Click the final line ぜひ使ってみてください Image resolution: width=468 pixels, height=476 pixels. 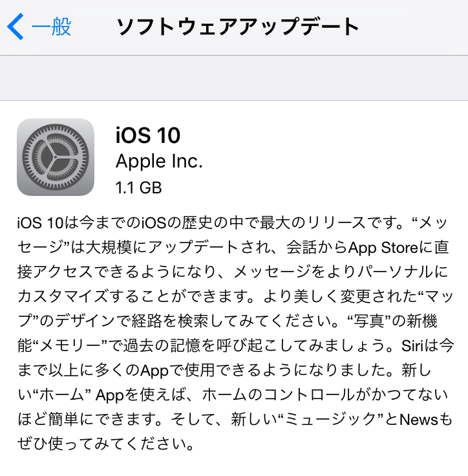[105, 444]
